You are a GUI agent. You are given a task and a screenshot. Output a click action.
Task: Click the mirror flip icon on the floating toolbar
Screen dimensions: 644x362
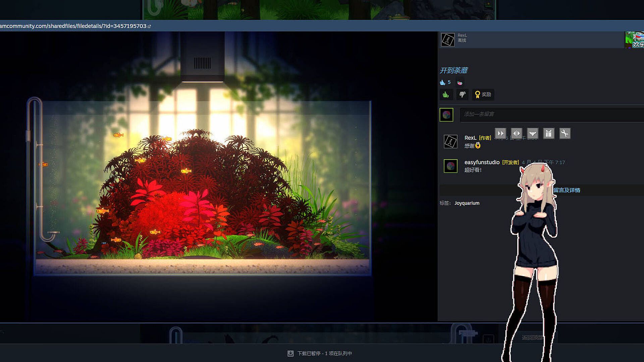pos(517,133)
